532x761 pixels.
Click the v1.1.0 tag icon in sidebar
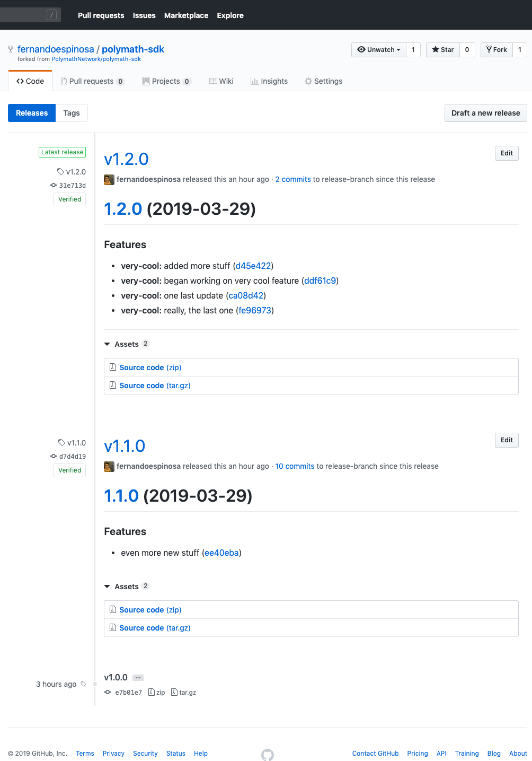click(62, 443)
